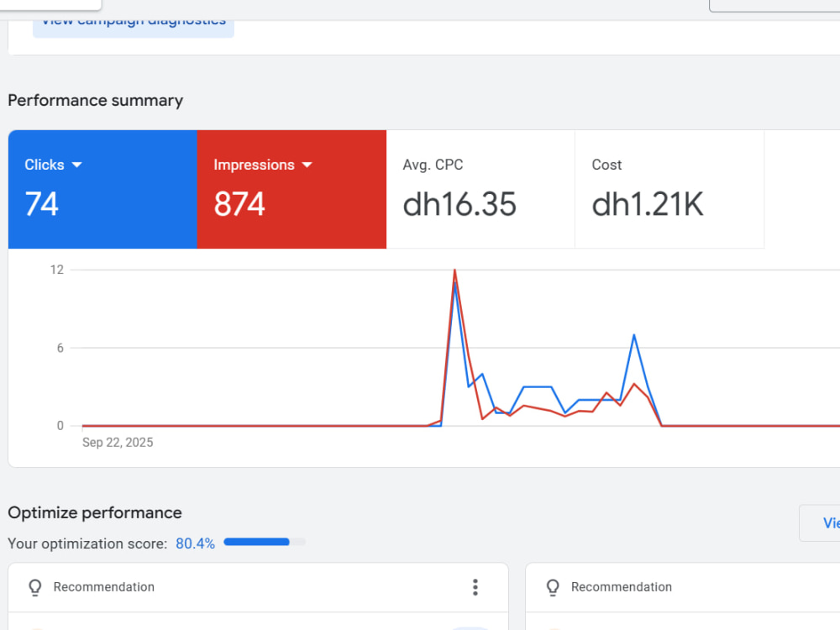Click the y-axis label 12
Screen dimensions: 840x630
57,270
